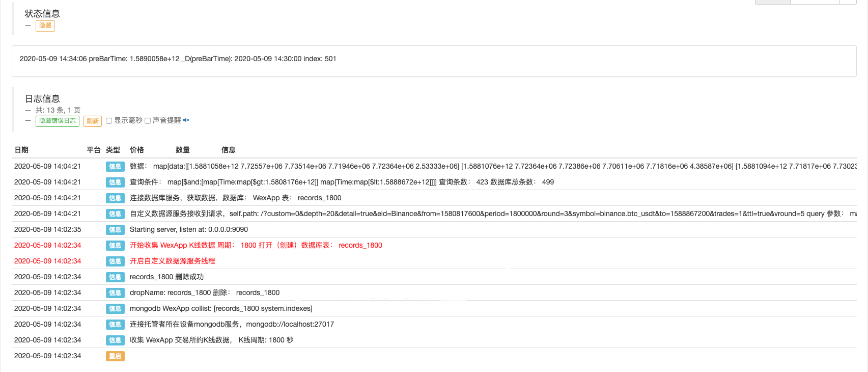
Task: Click the 隐藏 button under 状态信息
Action: pos(45,25)
